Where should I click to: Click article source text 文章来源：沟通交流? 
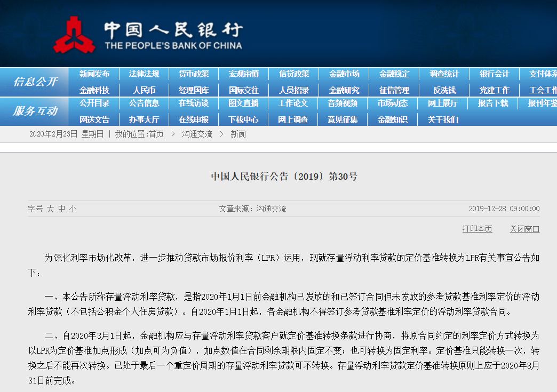coord(252,209)
